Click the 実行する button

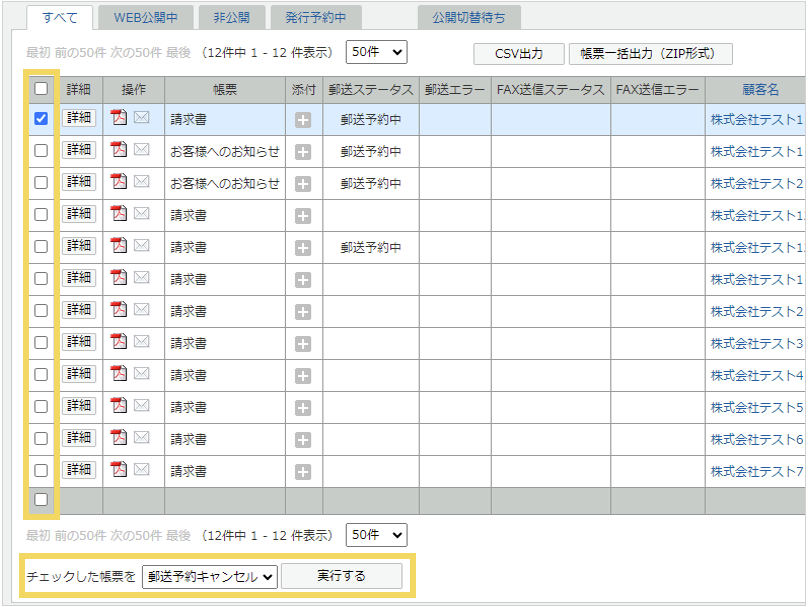pos(341,576)
